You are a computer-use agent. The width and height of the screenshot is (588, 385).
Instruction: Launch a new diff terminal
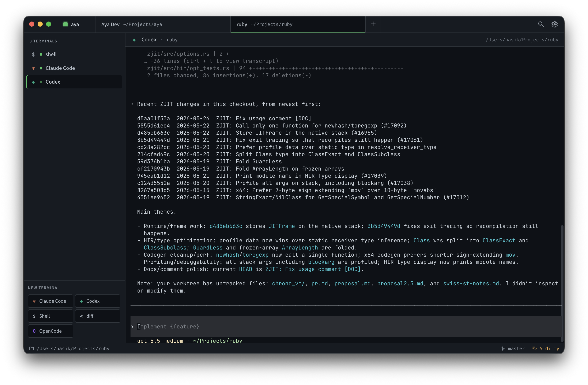click(x=98, y=316)
